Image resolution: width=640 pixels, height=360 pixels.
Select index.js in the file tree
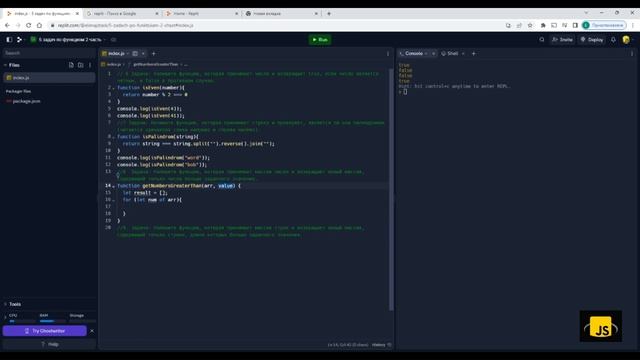[49, 78]
